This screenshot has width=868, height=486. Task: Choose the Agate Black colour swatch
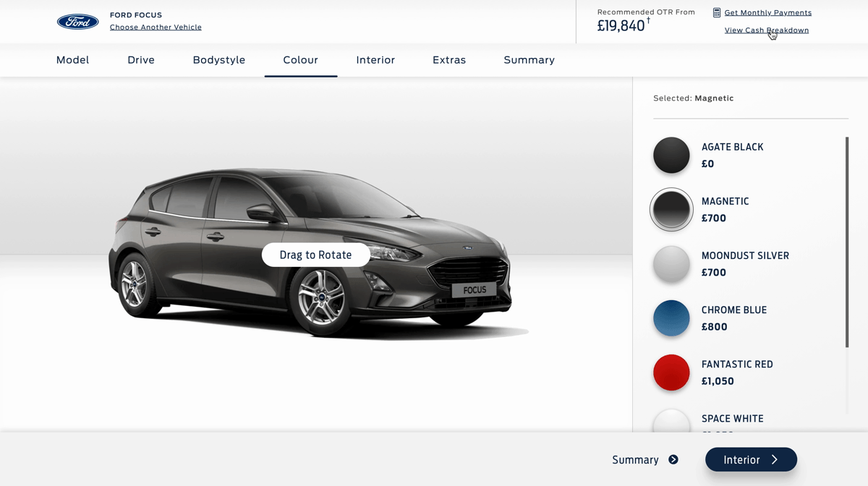pyautogui.click(x=671, y=155)
